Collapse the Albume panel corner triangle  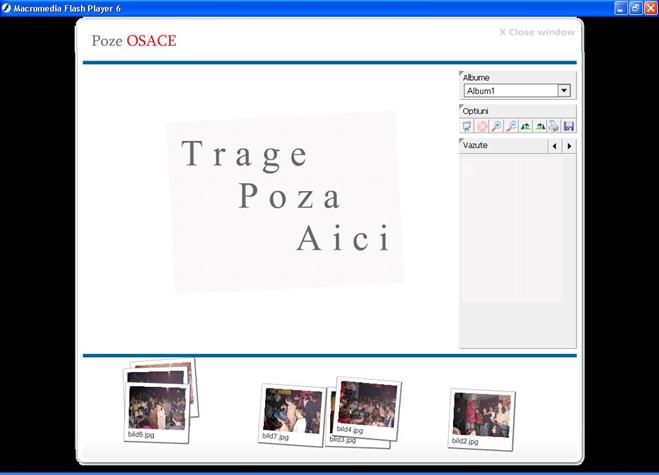(x=461, y=74)
